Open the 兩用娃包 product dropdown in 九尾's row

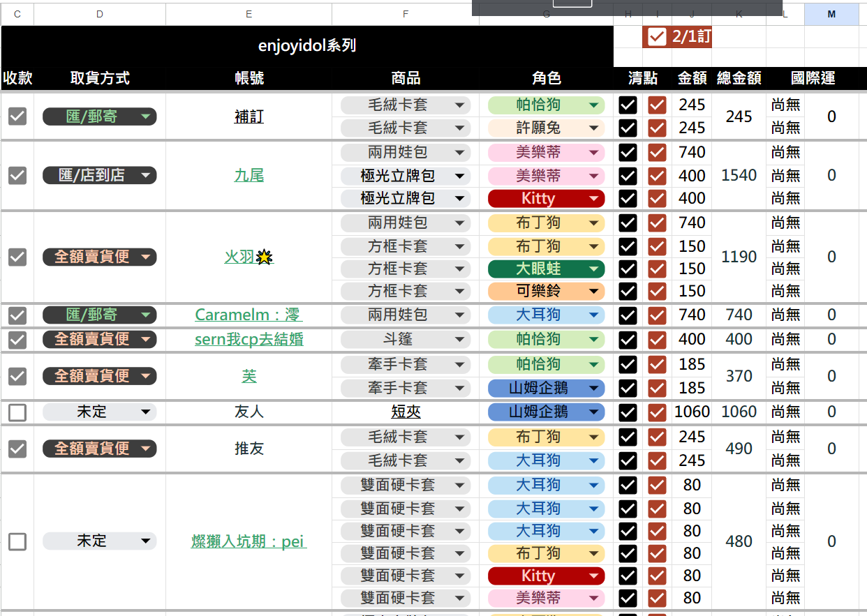pos(406,152)
